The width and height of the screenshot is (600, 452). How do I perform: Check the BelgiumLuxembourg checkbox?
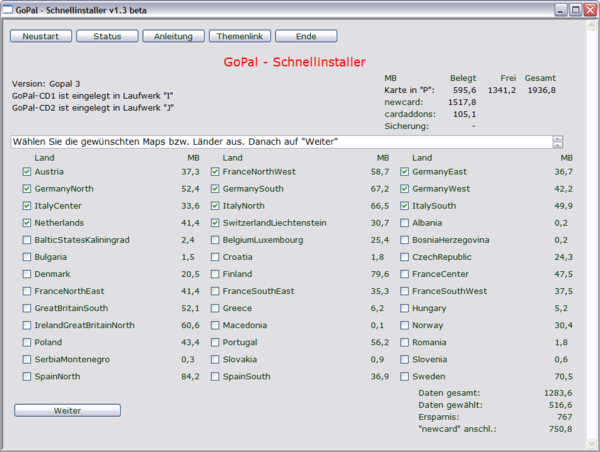[x=215, y=240]
